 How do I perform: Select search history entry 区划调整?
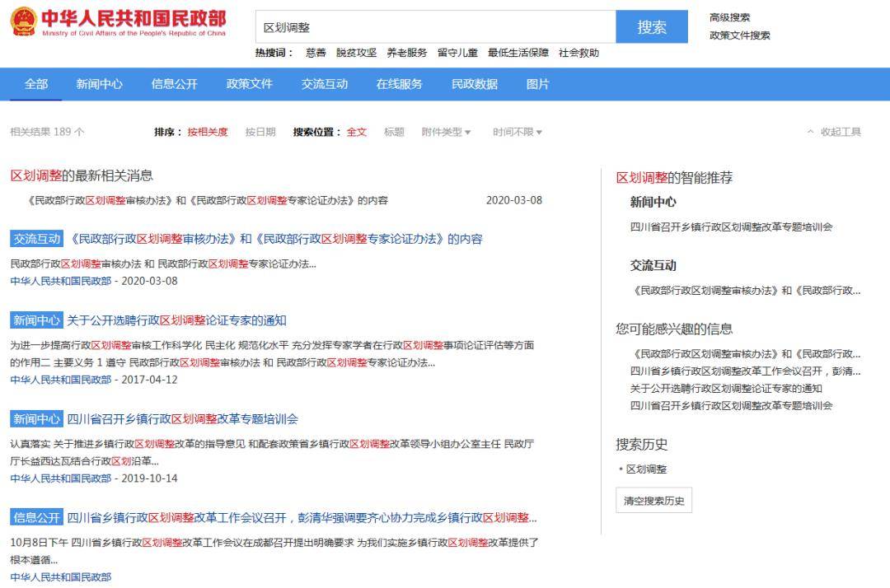pyautogui.click(x=646, y=469)
